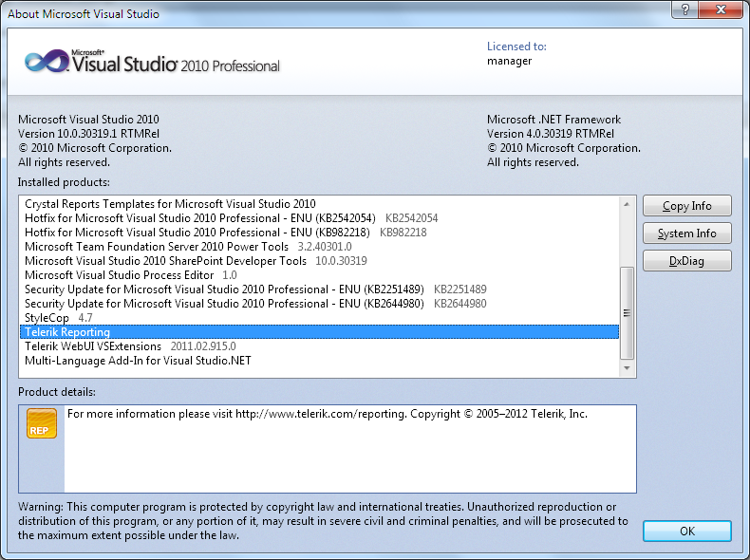Select the highlighted Telerik Reporting row
750x560 pixels.
point(319,332)
